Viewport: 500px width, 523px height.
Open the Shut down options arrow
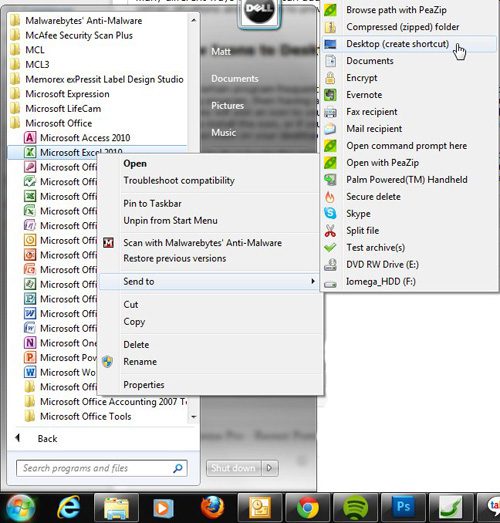click(270, 468)
